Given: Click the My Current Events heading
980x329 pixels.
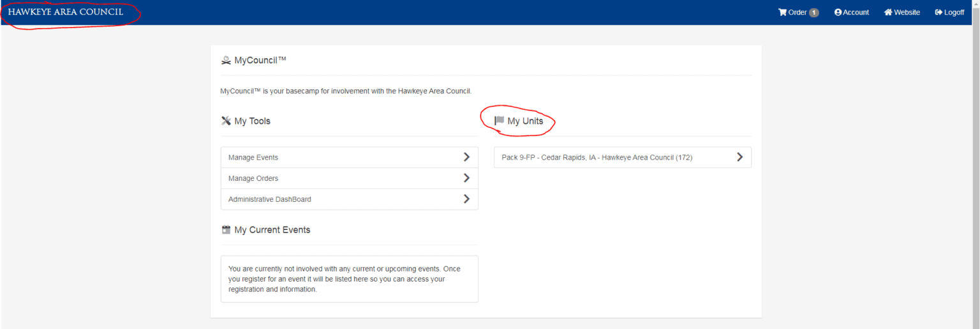Looking at the screenshot, I should pyautogui.click(x=272, y=229).
